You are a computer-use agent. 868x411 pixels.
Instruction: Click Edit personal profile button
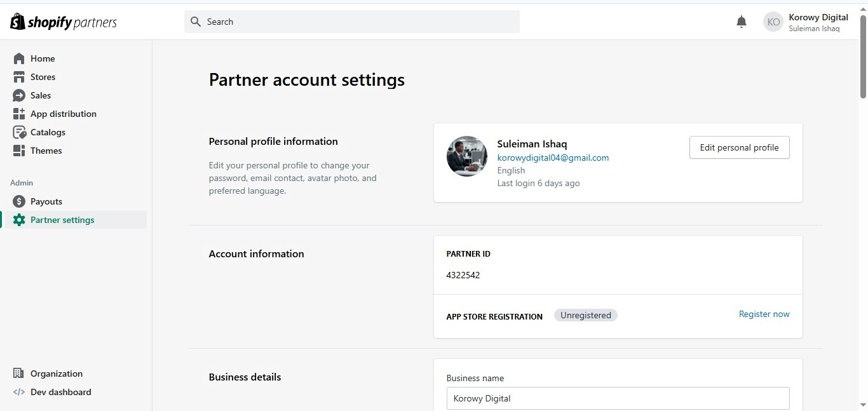pos(739,147)
